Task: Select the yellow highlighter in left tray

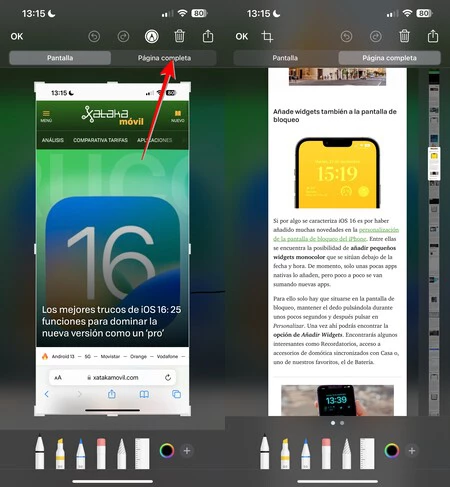Action: tap(60, 453)
